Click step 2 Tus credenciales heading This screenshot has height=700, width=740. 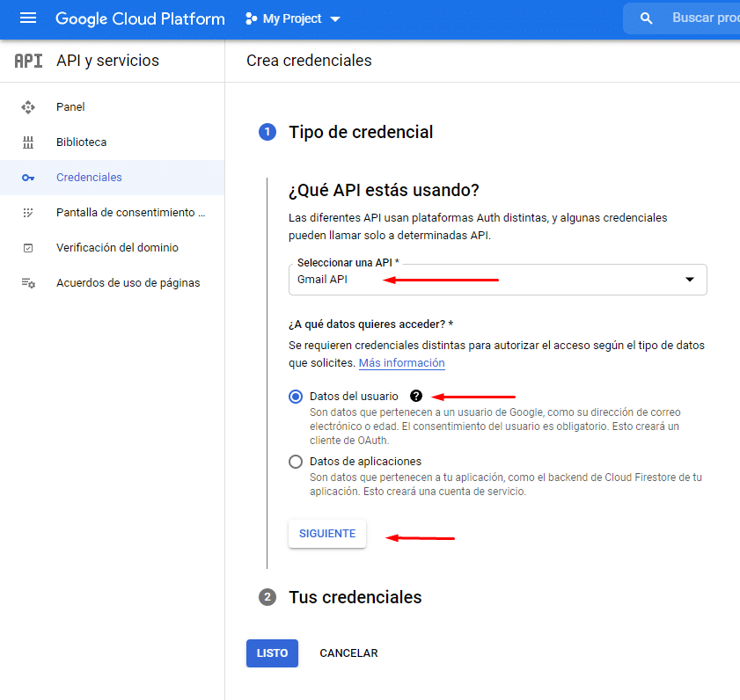pos(355,597)
